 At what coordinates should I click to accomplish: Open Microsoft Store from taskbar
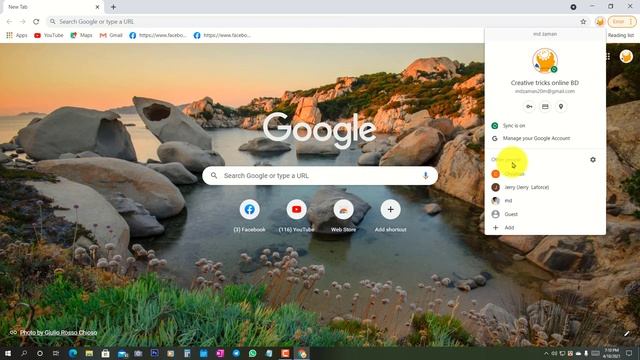(x=105, y=353)
